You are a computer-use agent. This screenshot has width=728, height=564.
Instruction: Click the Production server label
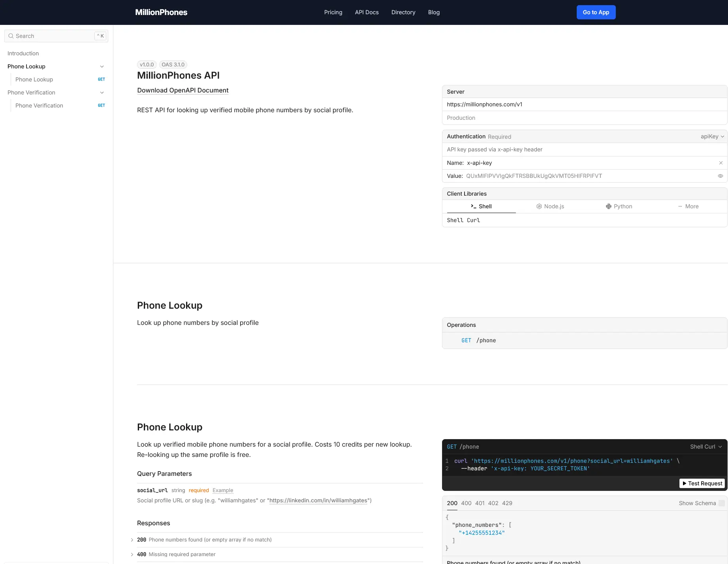tap(461, 118)
